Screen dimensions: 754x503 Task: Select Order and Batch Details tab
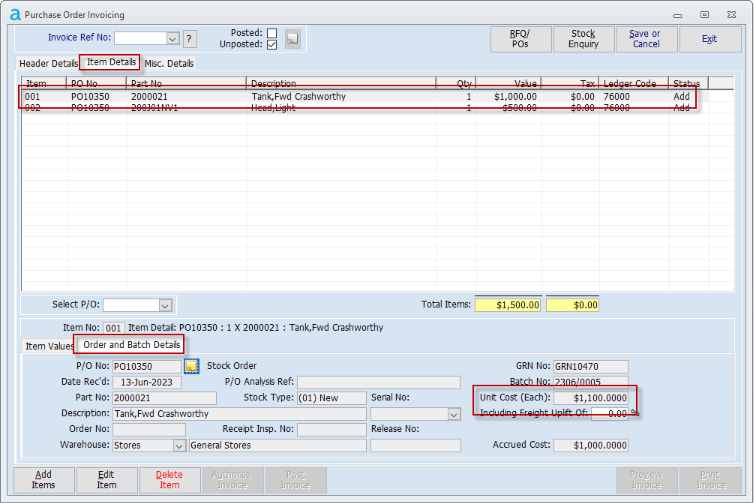[x=131, y=345]
